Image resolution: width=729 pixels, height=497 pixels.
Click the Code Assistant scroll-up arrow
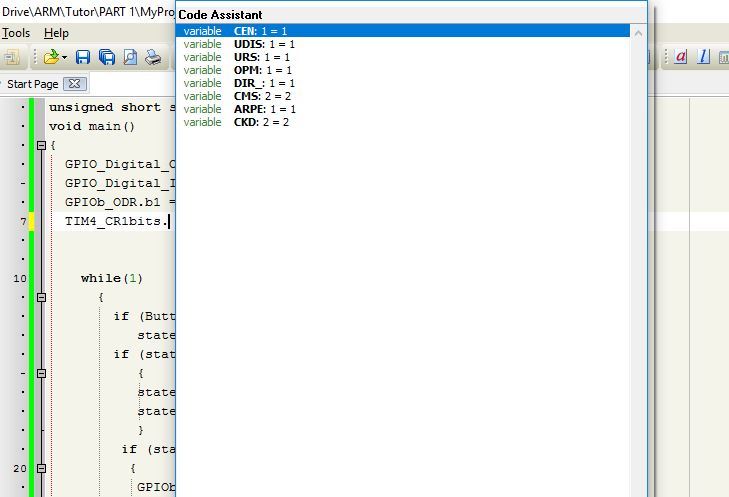pos(638,33)
